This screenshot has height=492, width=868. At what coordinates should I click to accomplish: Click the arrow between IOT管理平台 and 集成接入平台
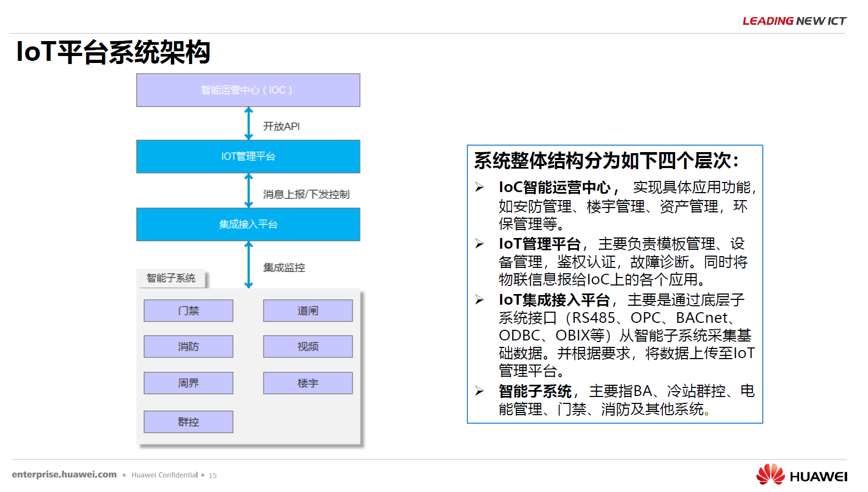248,191
